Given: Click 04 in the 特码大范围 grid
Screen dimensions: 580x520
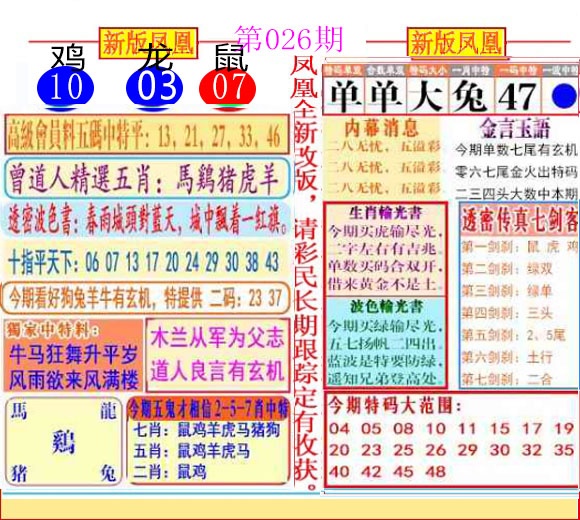Looking at the screenshot, I should click(340, 429).
